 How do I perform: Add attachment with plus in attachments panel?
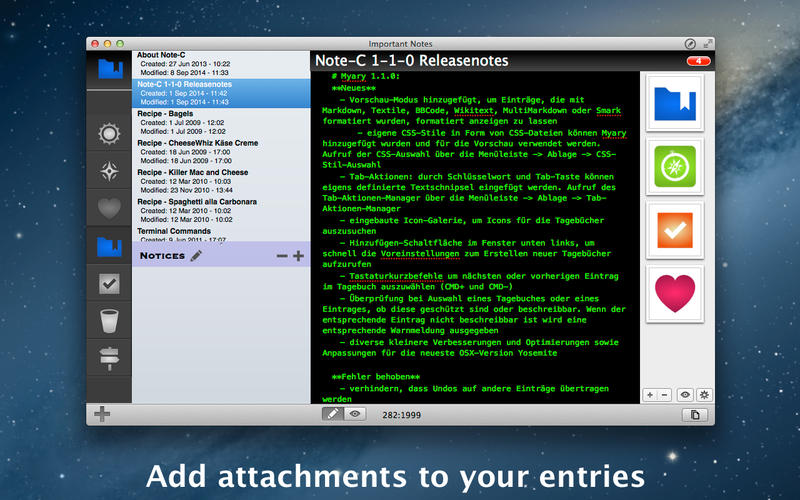click(649, 394)
